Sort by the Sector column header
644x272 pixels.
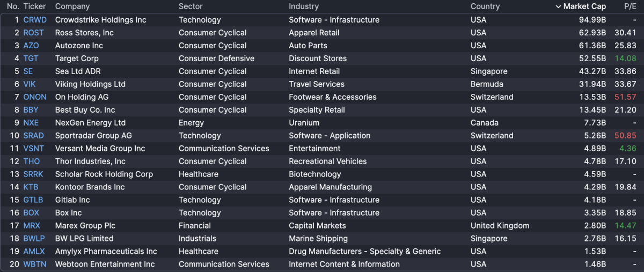coord(191,6)
